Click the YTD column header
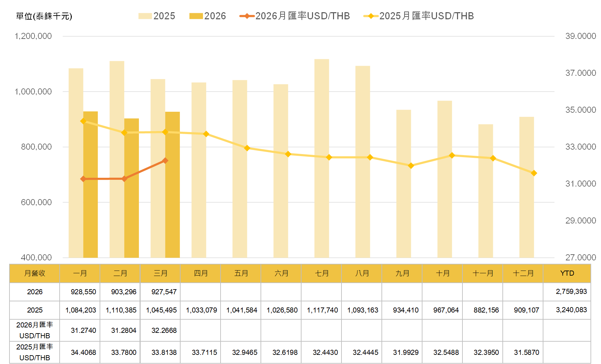The image size is (601, 364). pyautogui.click(x=567, y=273)
